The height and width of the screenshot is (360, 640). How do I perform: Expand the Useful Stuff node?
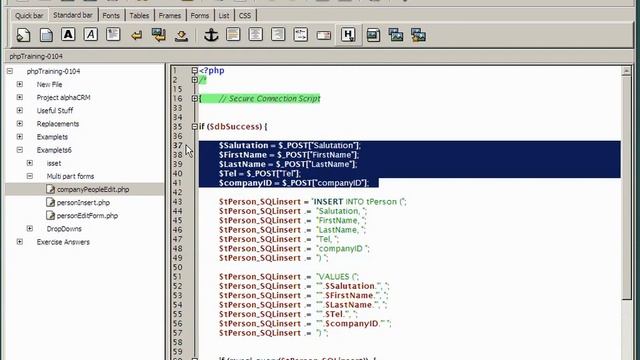(x=20, y=110)
